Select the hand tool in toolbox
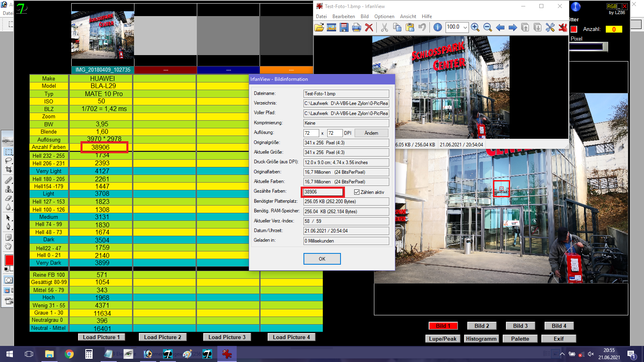 coord(8,246)
